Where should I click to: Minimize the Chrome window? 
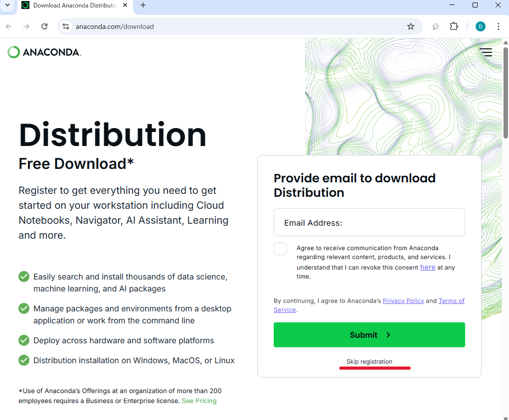(x=452, y=5)
